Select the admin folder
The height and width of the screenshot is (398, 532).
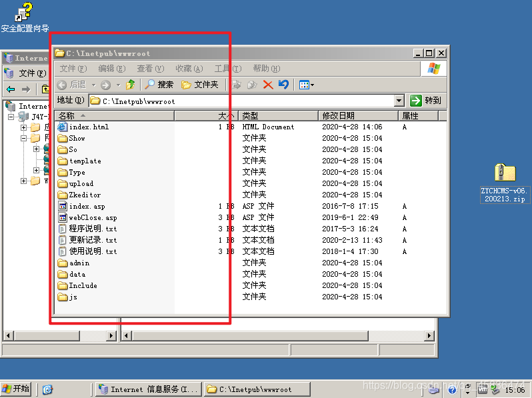[73, 263]
